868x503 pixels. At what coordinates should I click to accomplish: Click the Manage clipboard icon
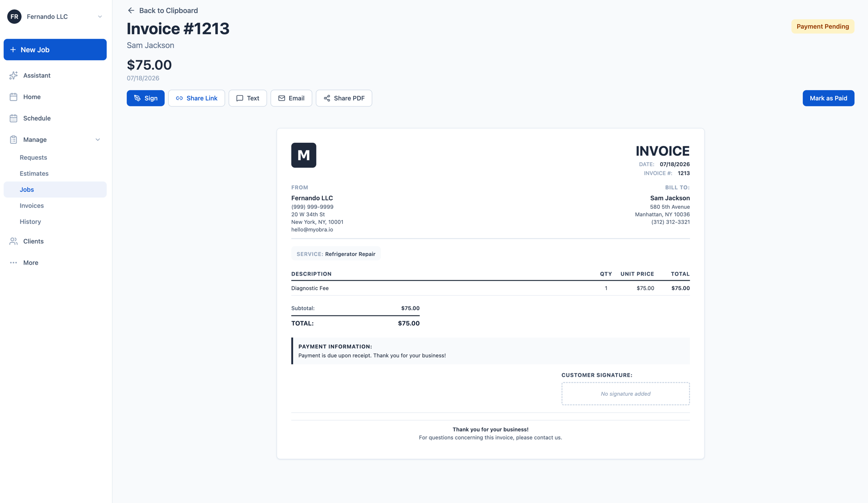13,140
